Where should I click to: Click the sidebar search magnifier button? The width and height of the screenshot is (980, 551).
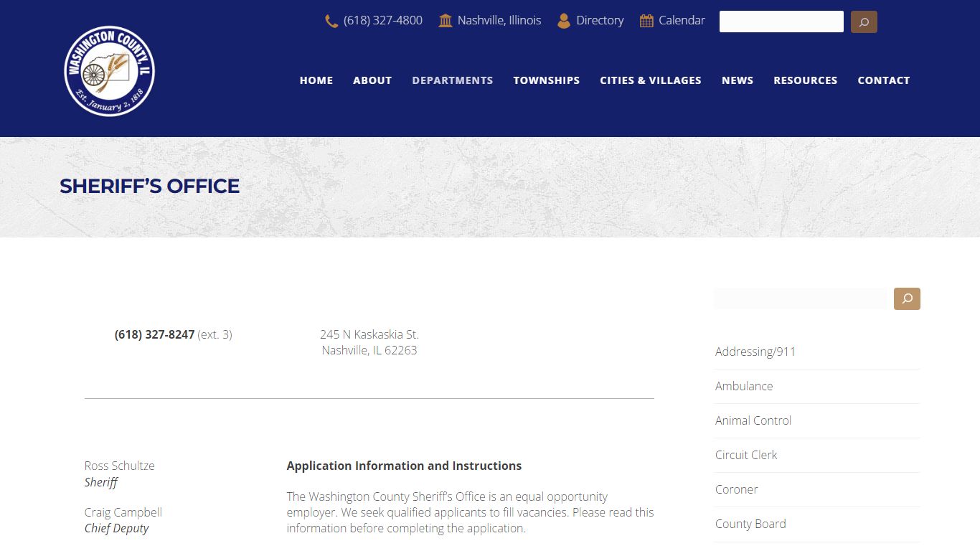pos(907,298)
